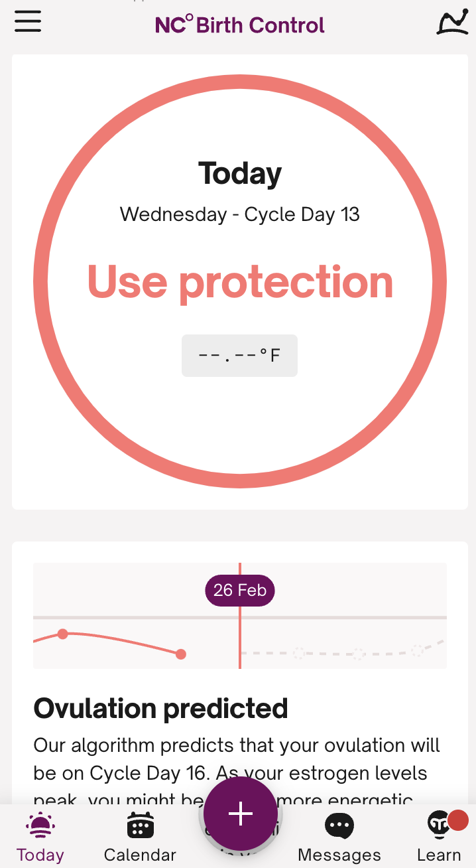
Task: Switch to the Messages tab label
Action: pos(339,855)
